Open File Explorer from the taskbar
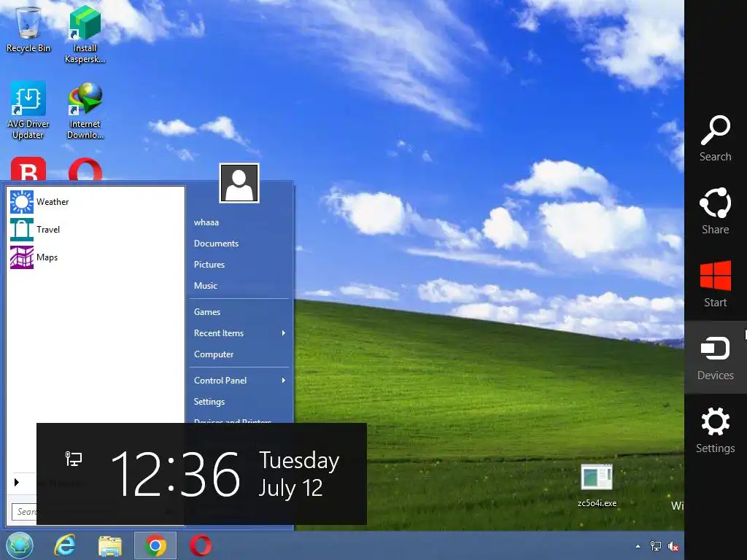 coord(110,546)
